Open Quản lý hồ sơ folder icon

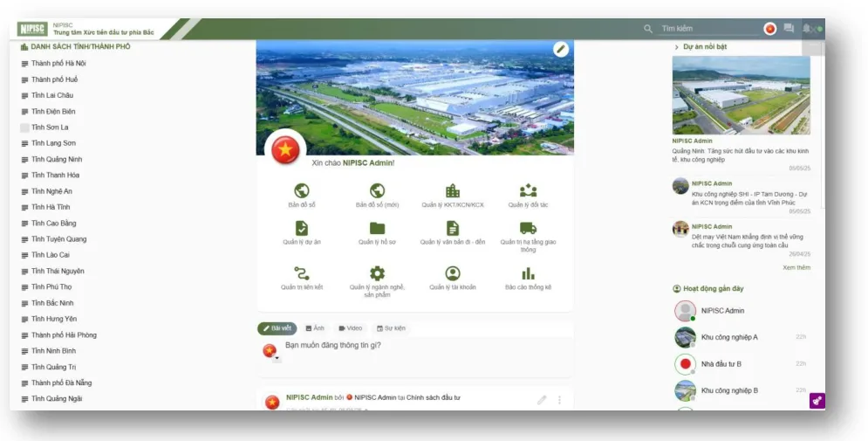pyautogui.click(x=377, y=228)
